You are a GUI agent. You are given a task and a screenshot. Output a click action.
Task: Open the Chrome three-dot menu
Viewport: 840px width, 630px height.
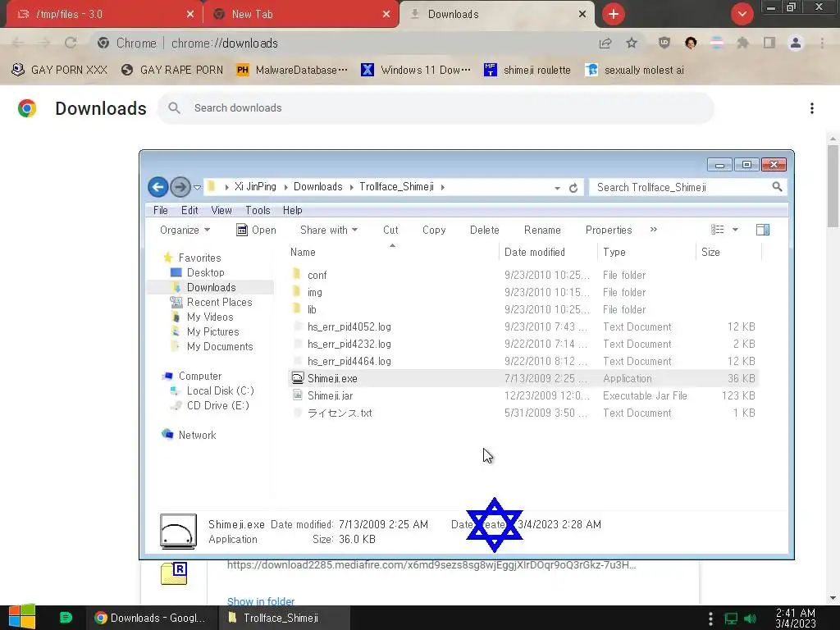pos(822,43)
